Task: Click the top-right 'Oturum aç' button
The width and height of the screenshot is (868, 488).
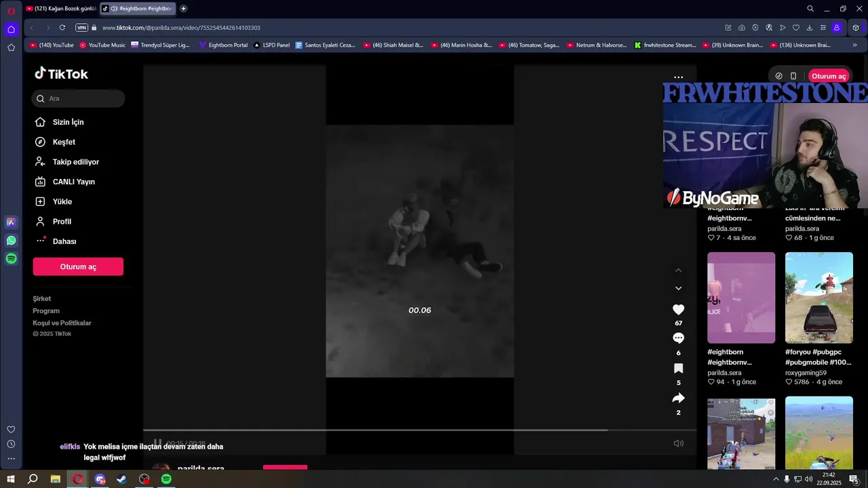Action: (828, 76)
